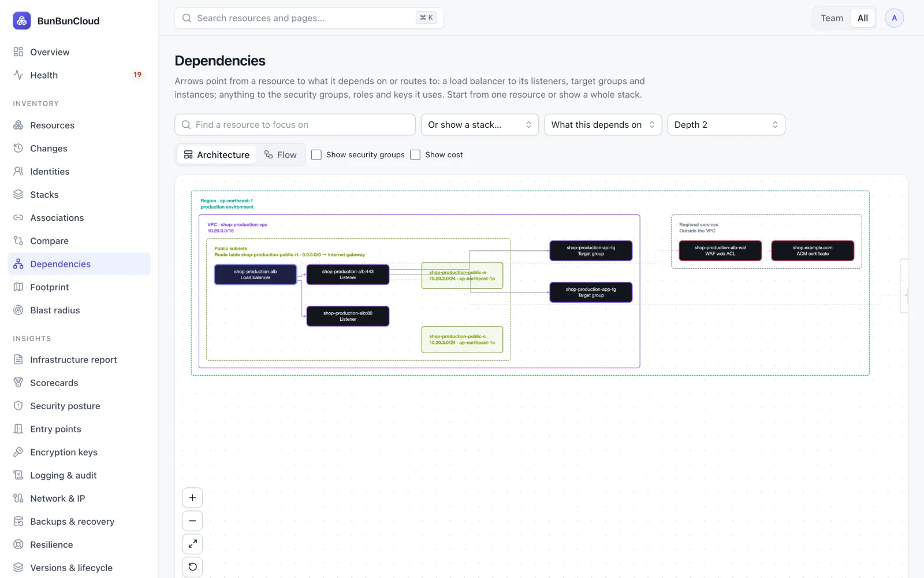Screen dimensions: 924x578
Task: Reset the diagram view with rotate icon
Action: 193,567
